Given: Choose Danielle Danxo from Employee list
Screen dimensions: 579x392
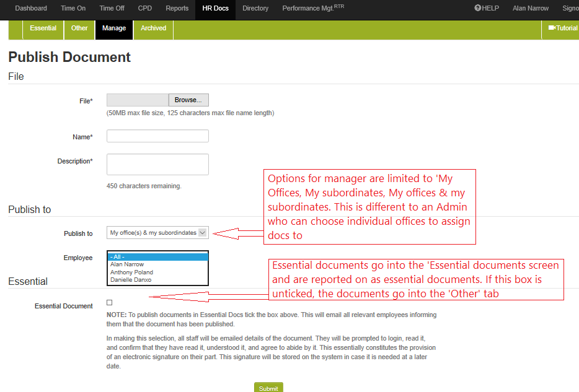Looking at the screenshot, I should 131,280.
